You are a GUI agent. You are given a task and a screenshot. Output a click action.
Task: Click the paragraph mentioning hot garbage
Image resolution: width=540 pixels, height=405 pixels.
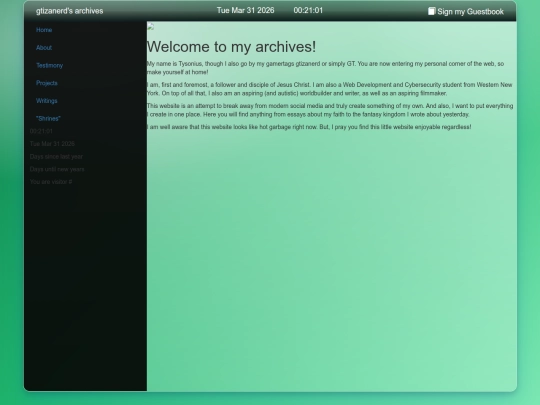point(309,127)
